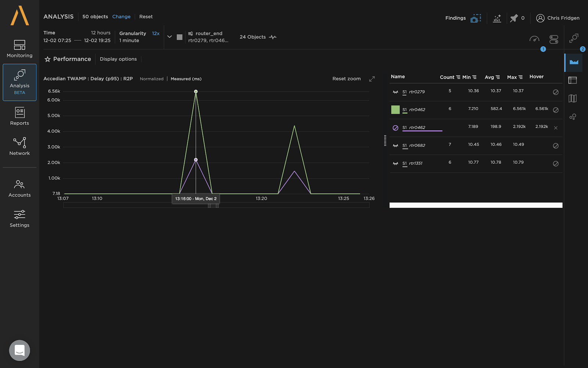Click the pin icon in header
Viewport: 588px width, 368px height.
[x=514, y=18]
